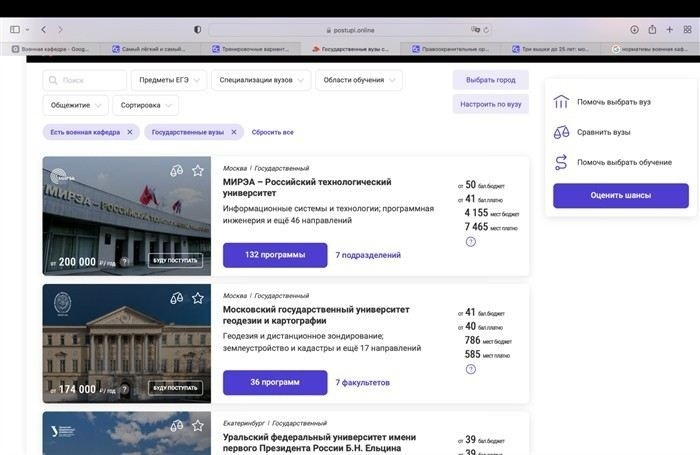The height and width of the screenshot is (455, 700).
Task: Switch to Тренировочные варианты tab
Action: (250, 49)
